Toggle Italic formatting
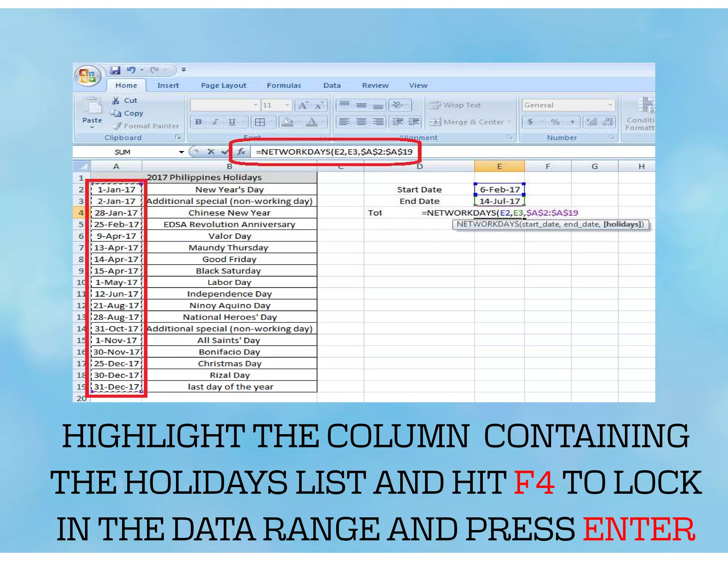728x562 pixels. coord(215,122)
